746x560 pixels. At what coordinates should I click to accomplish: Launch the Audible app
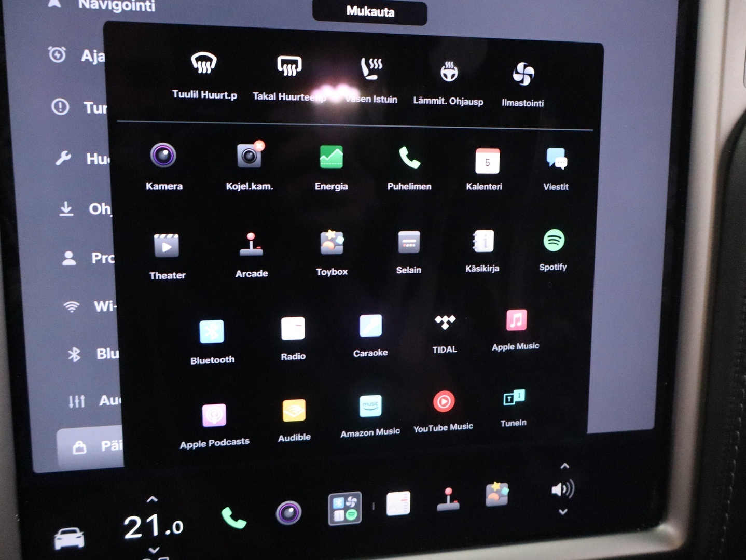pyautogui.click(x=294, y=421)
